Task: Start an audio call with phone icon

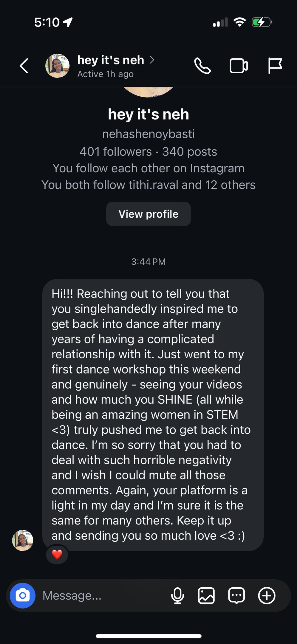Action: click(x=202, y=66)
